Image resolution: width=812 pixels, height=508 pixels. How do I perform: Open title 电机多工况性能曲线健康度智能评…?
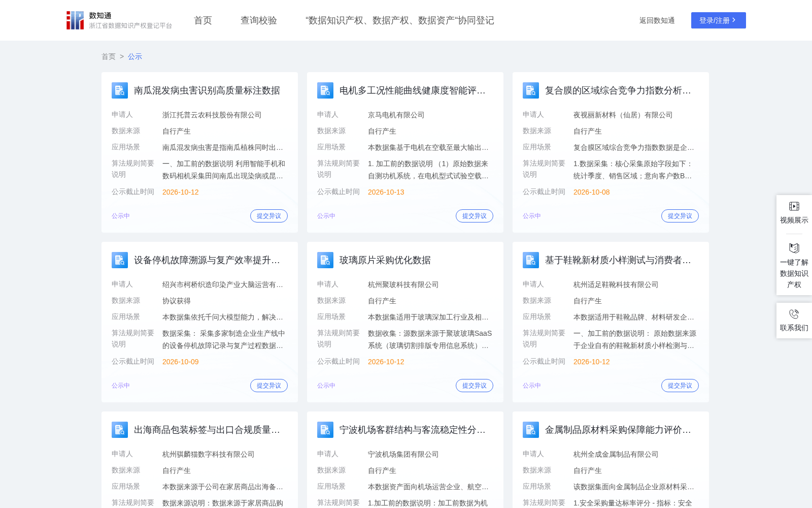(x=413, y=90)
